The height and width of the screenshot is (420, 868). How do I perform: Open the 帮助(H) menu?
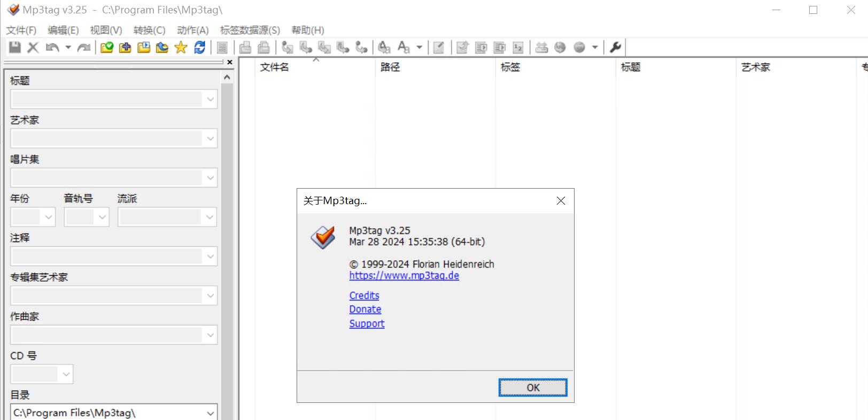308,30
